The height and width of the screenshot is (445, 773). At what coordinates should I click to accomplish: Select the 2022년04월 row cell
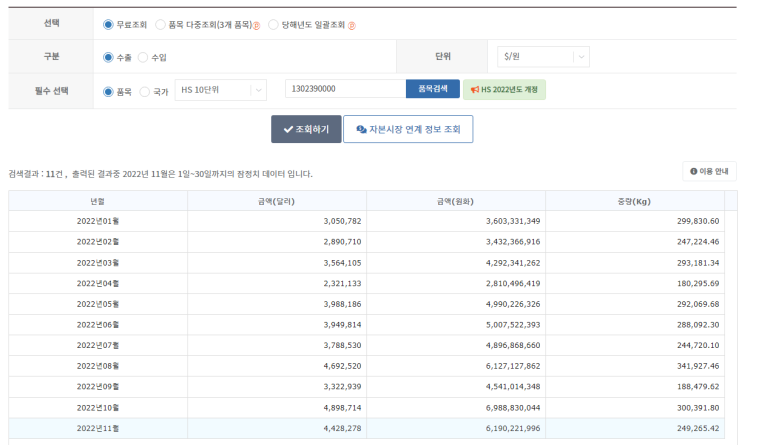tap(98, 283)
